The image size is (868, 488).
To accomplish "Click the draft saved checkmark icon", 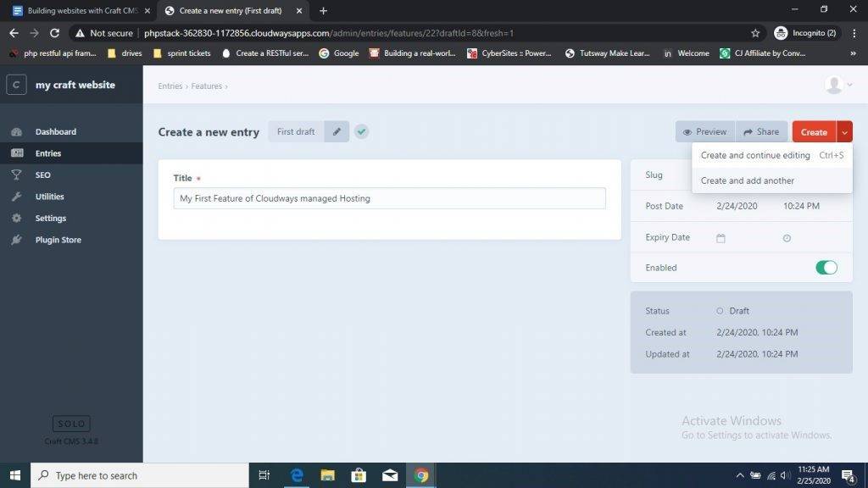I will pos(362,132).
